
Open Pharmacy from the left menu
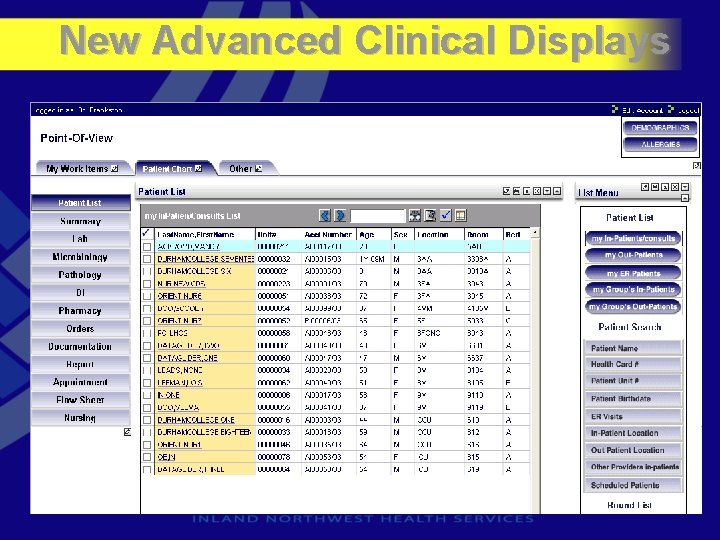click(x=80, y=310)
